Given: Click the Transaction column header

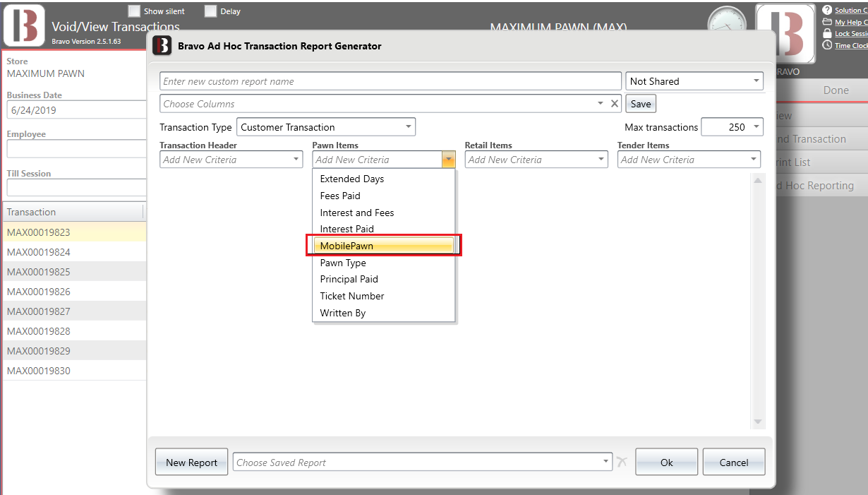Looking at the screenshot, I should [74, 212].
